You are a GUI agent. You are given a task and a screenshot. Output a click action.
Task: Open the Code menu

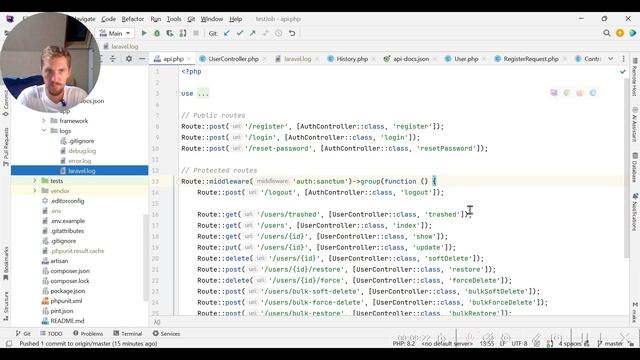108,19
